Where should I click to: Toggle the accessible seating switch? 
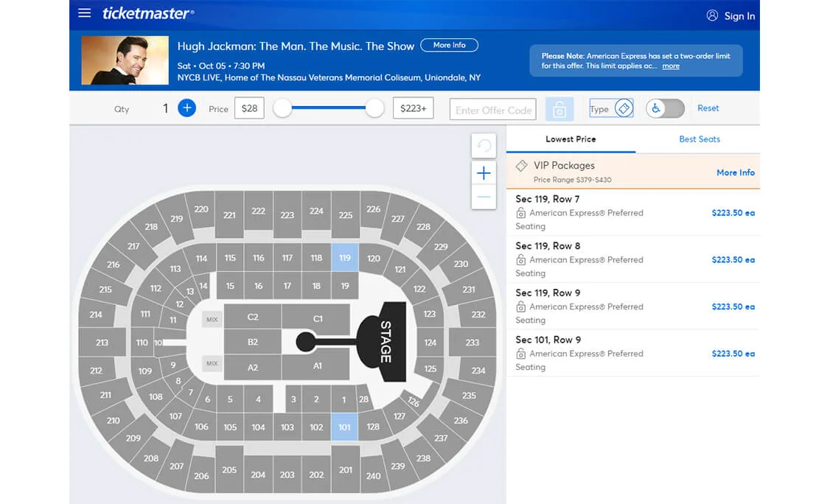pos(665,108)
